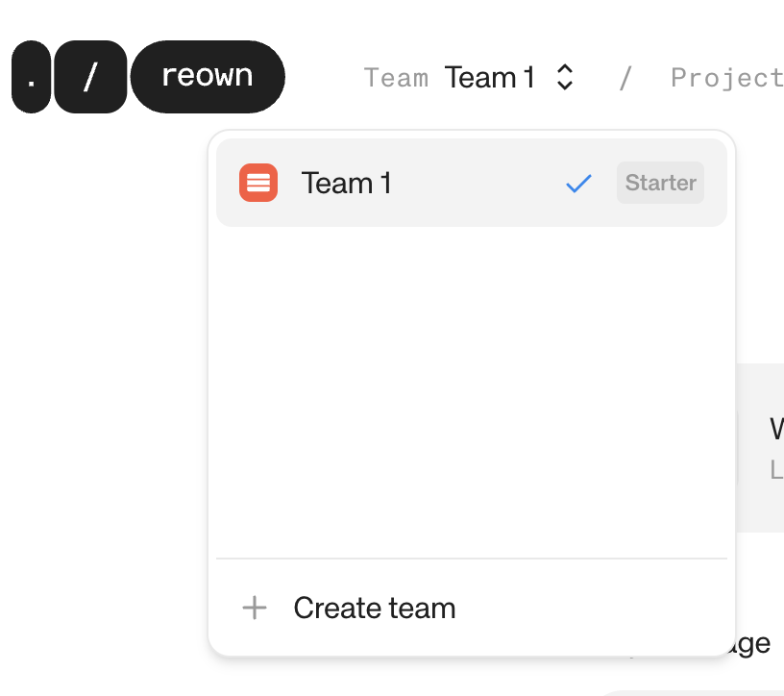Image resolution: width=784 pixels, height=696 pixels.
Task: Click the Team breadcrumb label
Action: pyautogui.click(x=396, y=77)
